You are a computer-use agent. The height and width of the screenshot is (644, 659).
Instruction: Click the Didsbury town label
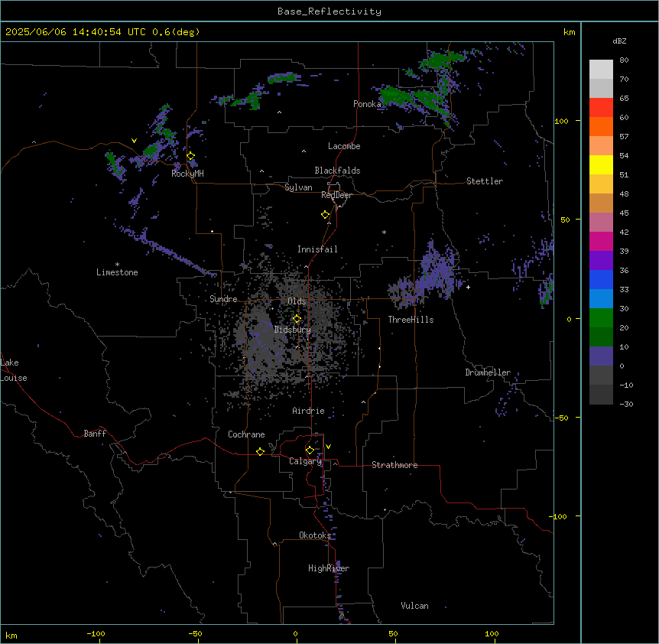tap(293, 330)
